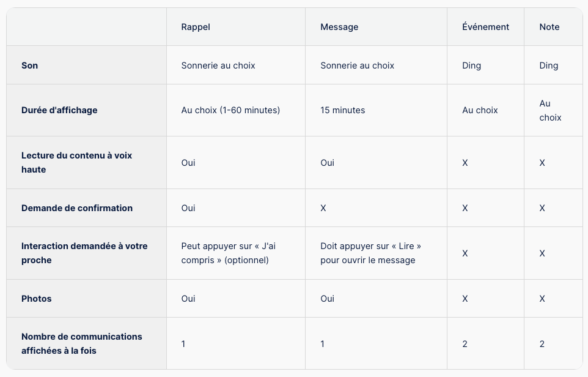
Task: Select the Son row label
Action: point(29,65)
